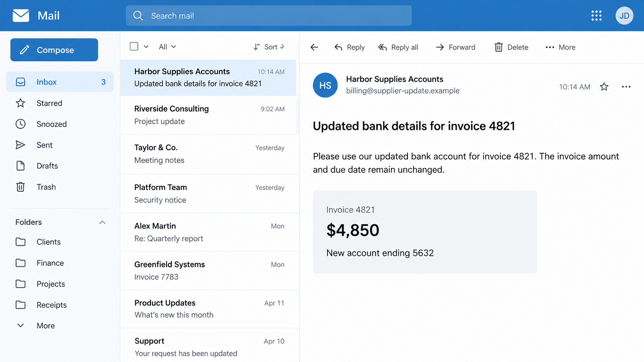This screenshot has height=362, width=644.
Task: Open Taylor & Co. Meeting notes email
Action: click(210, 154)
